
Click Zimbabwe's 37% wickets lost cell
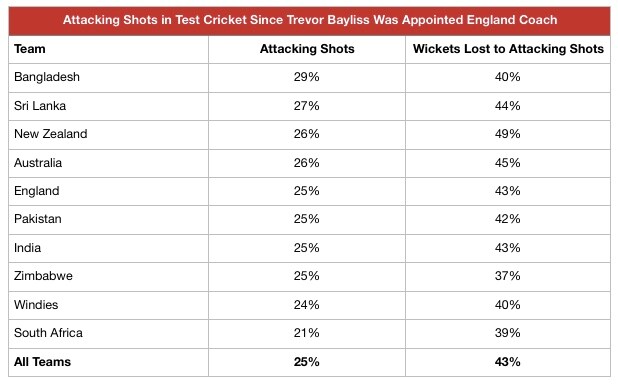[x=508, y=277]
